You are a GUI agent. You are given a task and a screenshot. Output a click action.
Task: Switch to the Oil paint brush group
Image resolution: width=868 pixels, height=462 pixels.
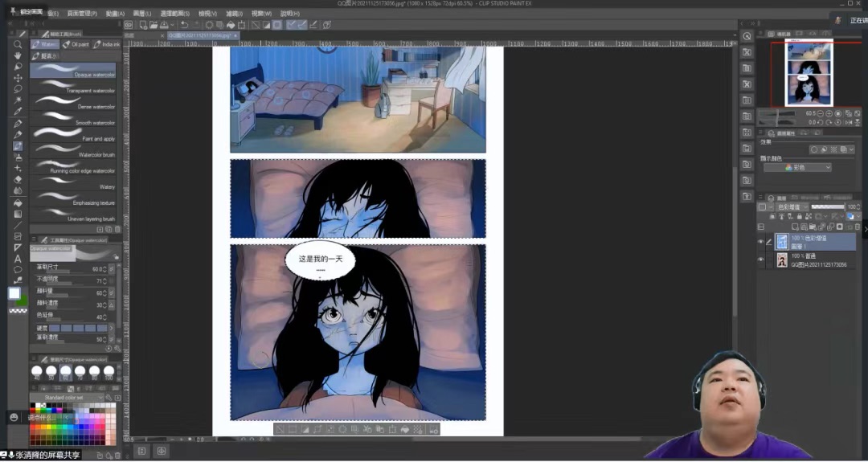(x=76, y=44)
